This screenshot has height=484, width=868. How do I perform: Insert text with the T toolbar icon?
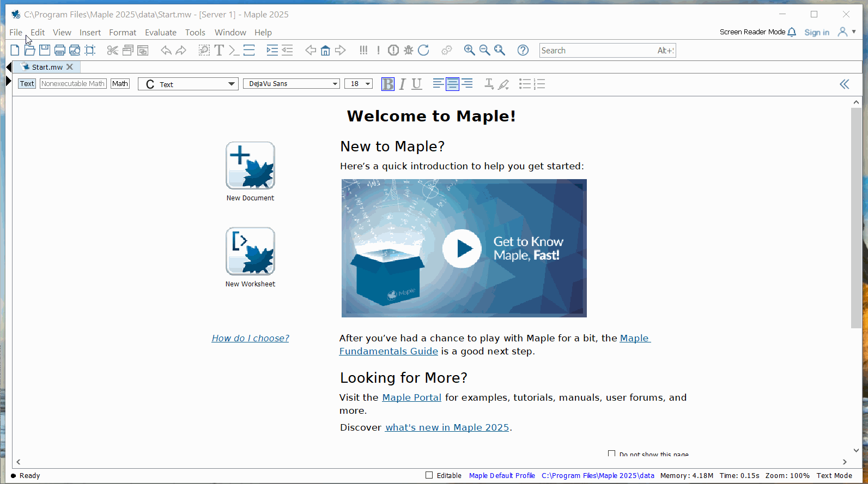(x=219, y=51)
